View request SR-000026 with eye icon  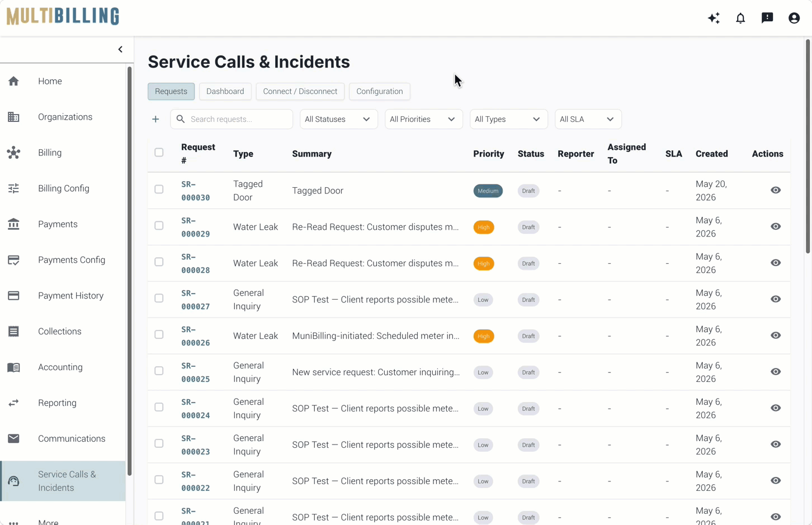[x=776, y=335]
